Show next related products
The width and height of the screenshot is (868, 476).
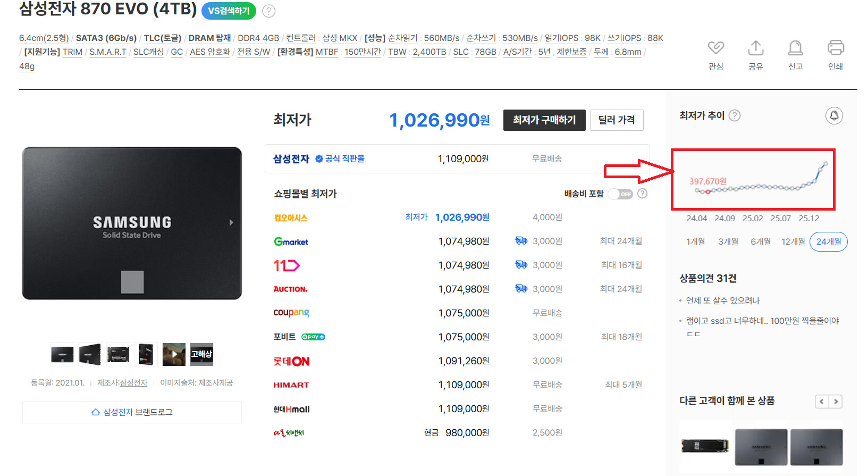coord(836,402)
